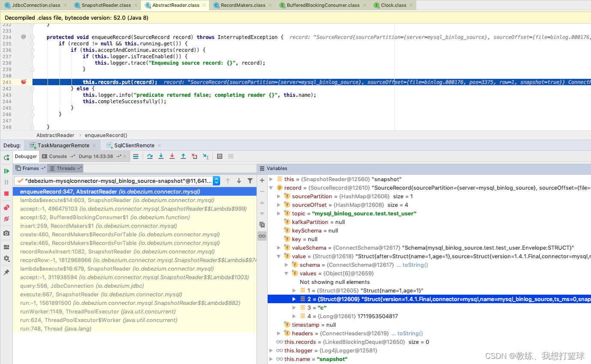Add a new watch with the plus icon
This screenshot has height=364, width=591.
point(262,180)
